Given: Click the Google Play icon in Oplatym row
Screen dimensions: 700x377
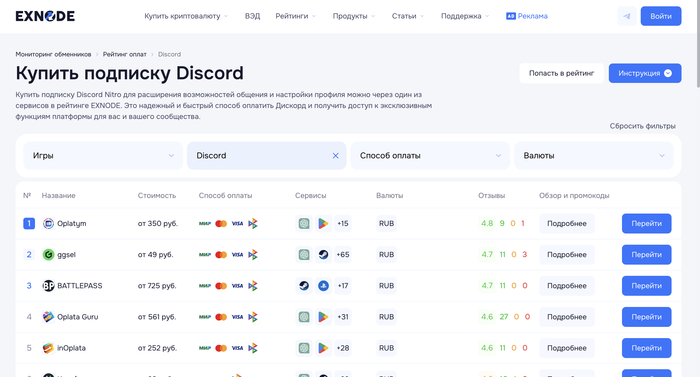Looking at the screenshot, I should (x=323, y=223).
